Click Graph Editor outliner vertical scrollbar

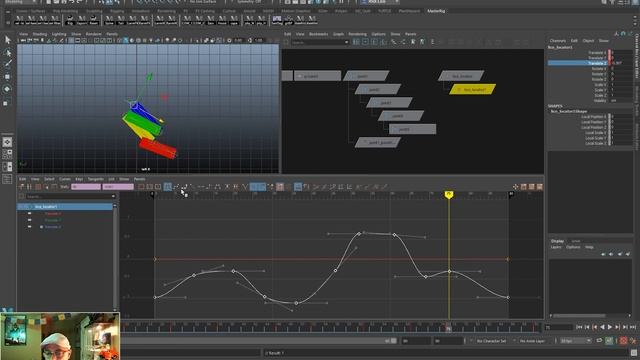click(x=115, y=257)
